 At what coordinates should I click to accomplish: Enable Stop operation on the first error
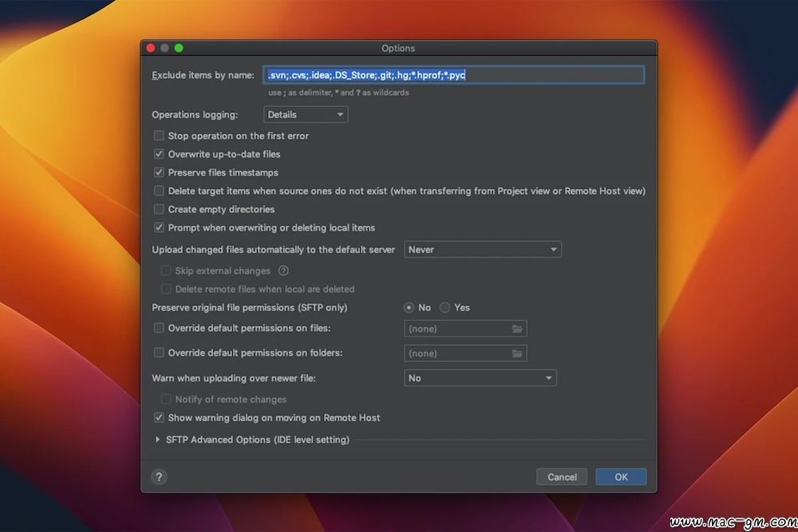159,136
